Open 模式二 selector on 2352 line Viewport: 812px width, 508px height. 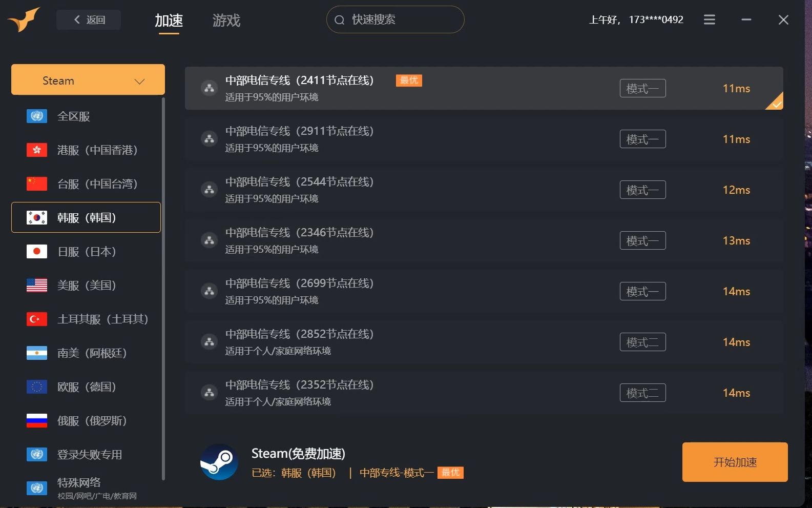[642, 393]
